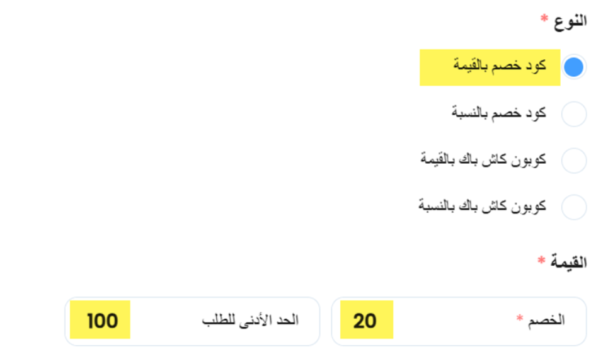Select the كود خصم بالقيمة radio button
Screen dimensions: 608x364
coord(573,67)
